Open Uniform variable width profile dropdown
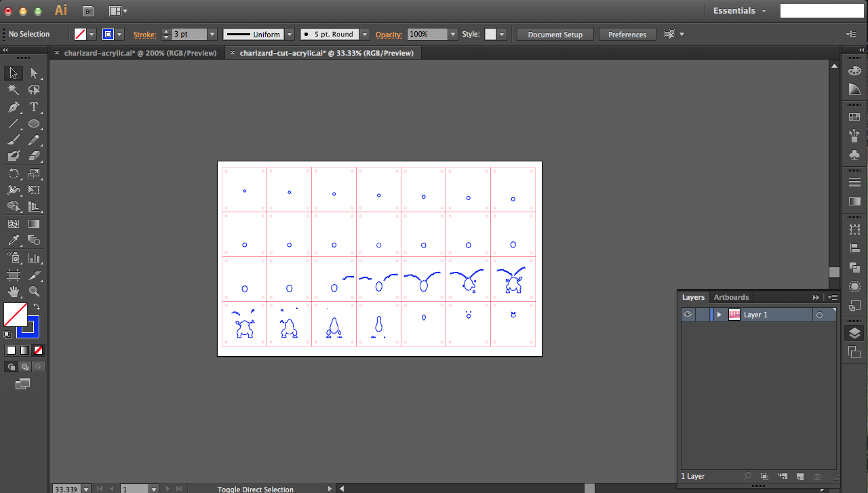 pos(290,34)
